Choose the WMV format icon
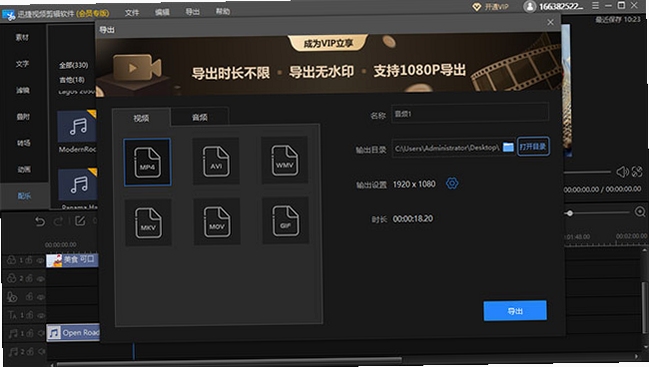The width and height of the screenshot is (649, 367). coord(284,160)
